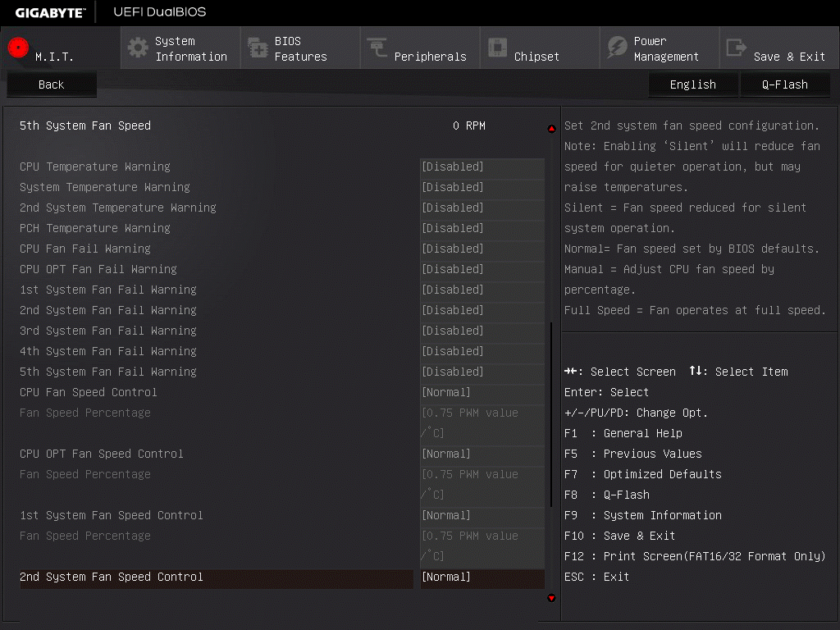Click the F10 Save & Exit help line
The height and width of the screenshot is (630, 840).
pyautogui.click(x=620, y=536)
